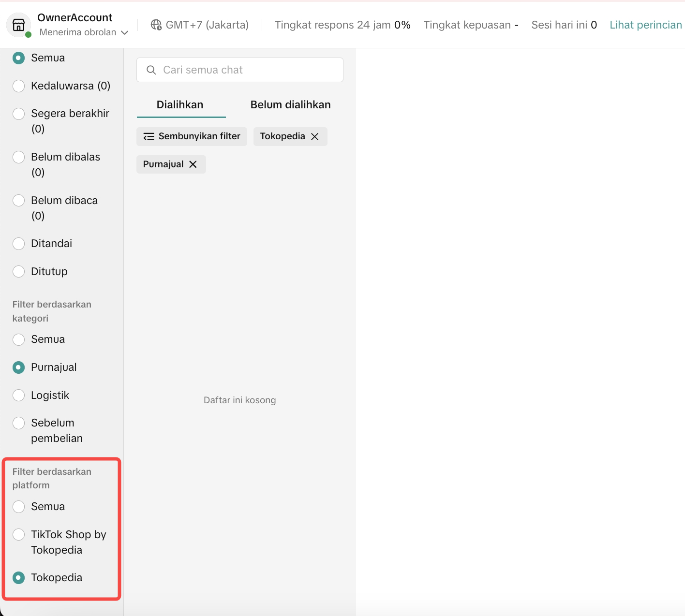Select the Ditutup radio option
This screenshot has height=616, width=685.
pyautogui.click(x=19, y=272)
